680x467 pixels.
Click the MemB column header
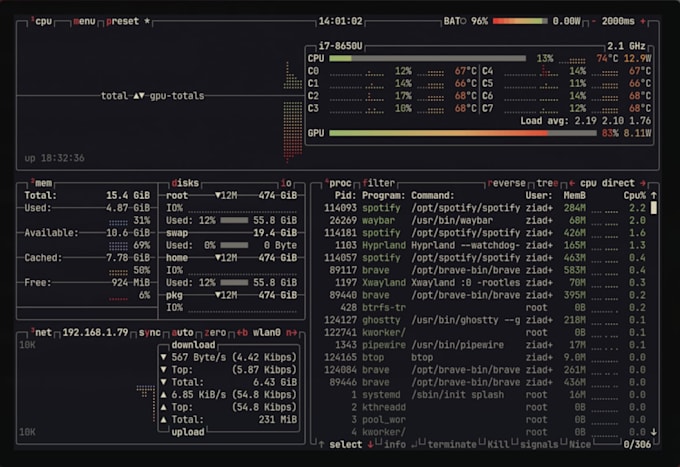click(575, 196)
